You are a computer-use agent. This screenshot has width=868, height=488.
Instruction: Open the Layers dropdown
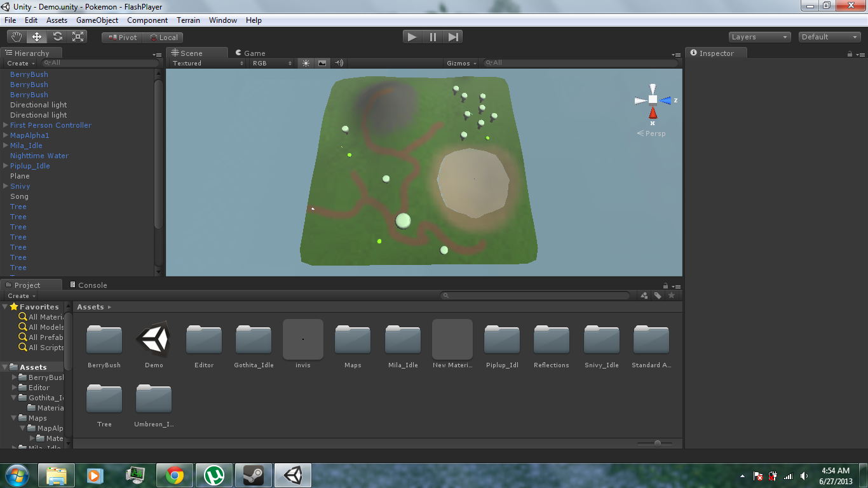pyautogui.click(x=759, y=37)
